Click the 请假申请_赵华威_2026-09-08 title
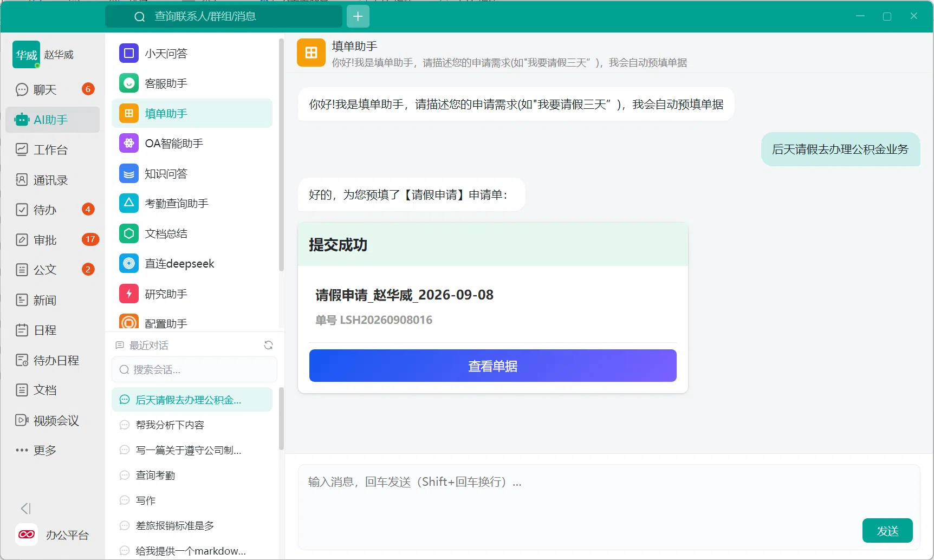The width and height of the screenshot is (934, 560). click(x=404, y=295)
